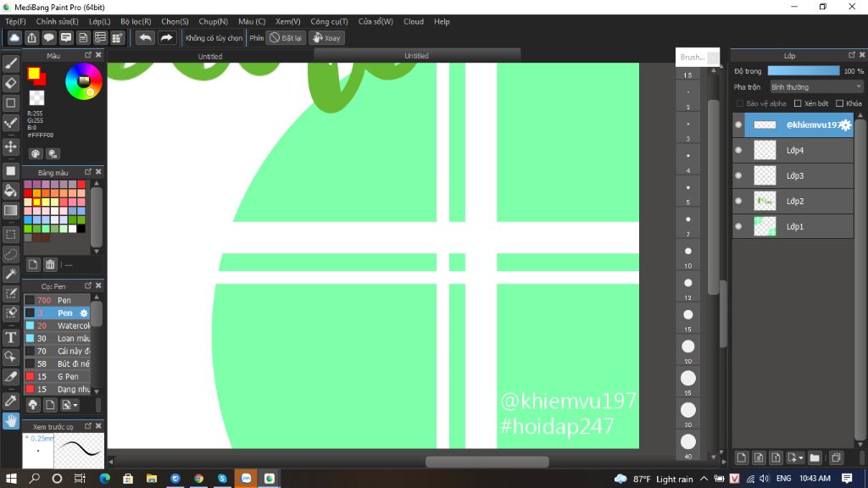Image resolution: width=868 pixels, height=488 pixels.
Task: Duplicate layer using bottom panel icon
Action: (836, 457)
